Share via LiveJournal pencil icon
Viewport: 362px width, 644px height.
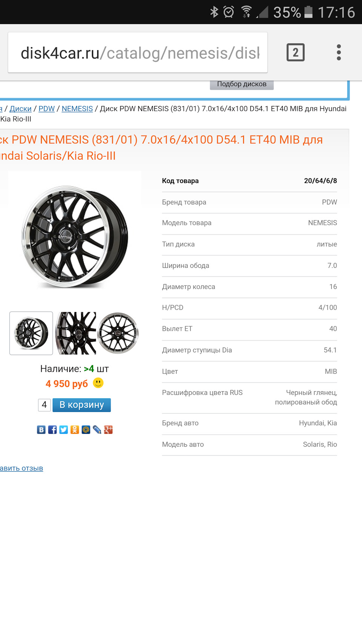pyautogui.click(x=97, y=430)
